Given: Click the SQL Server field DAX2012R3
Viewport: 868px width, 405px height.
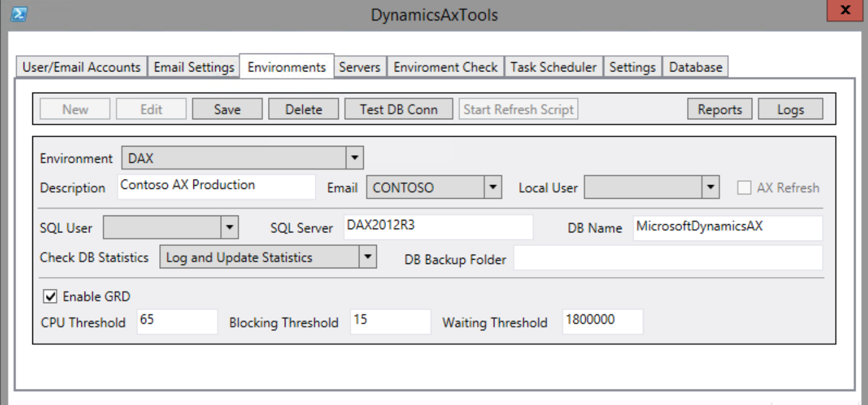Looking at the screenshot, I should click(x=438, y=227).
